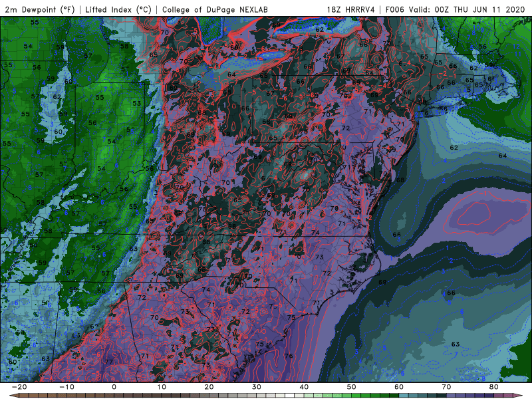Click the 30 label on the color scale
The height and width of the screenshot is (399, 532).
tap(257, 387)
